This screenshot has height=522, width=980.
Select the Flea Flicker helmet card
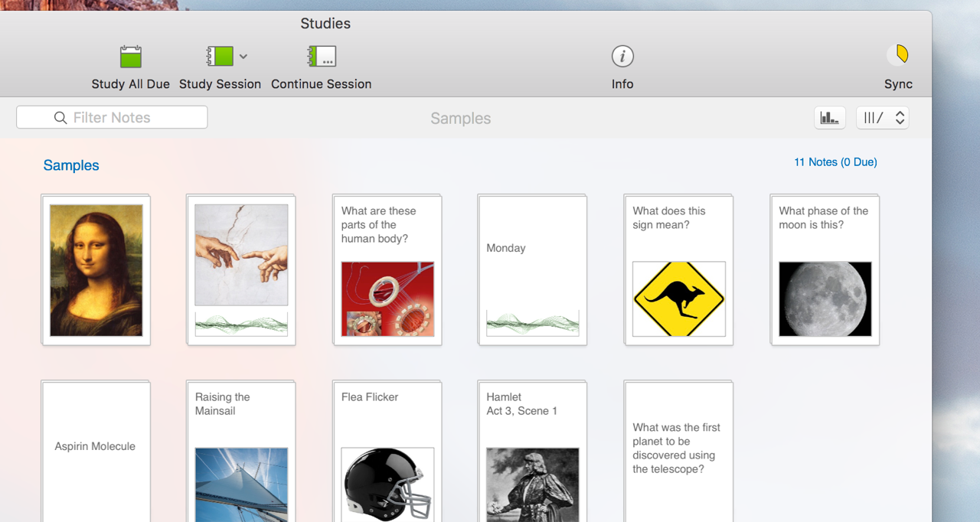click(x=387, y=452)
